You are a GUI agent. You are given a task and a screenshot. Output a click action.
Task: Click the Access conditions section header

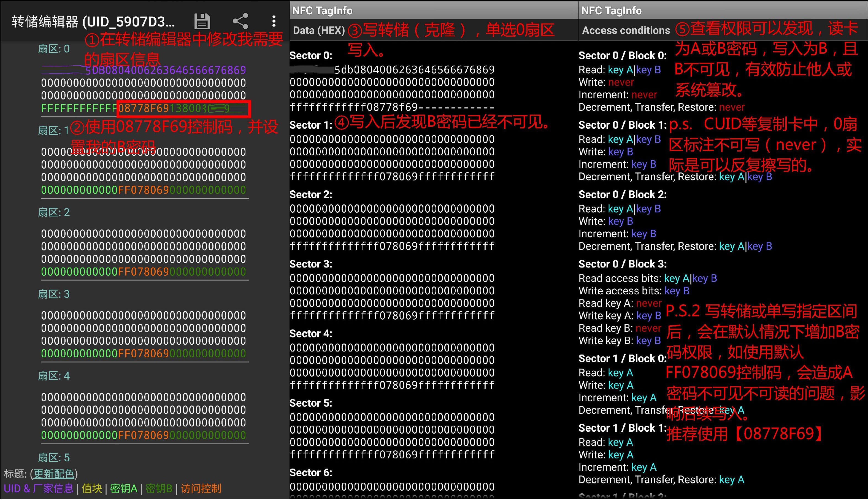pos(626,31)
